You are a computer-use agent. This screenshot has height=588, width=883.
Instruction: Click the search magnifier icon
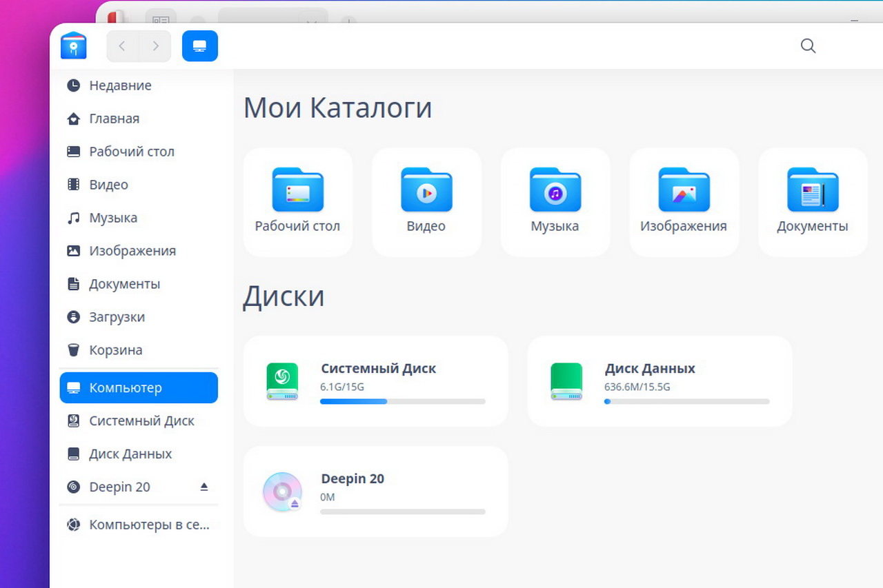808,46
